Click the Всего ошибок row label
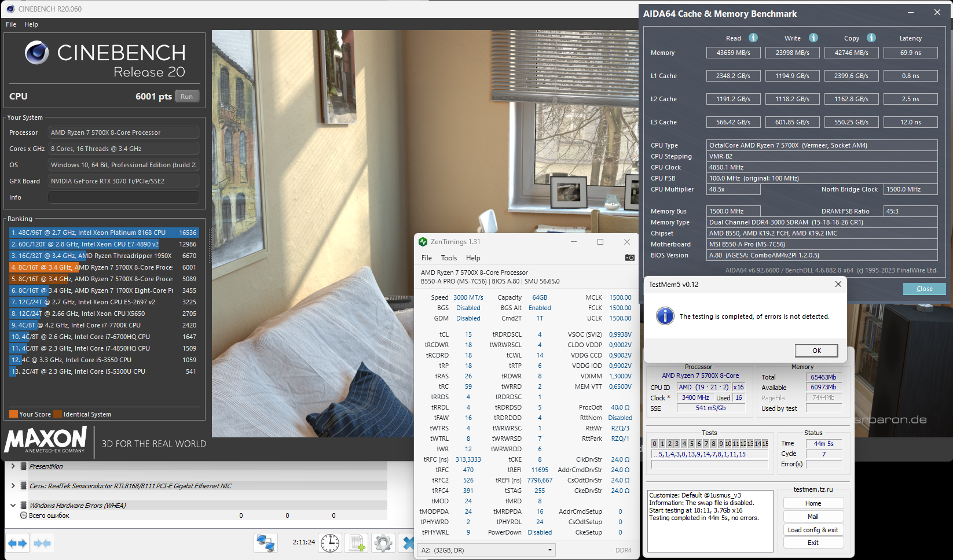This screenshot has height=560, width=953. [49, 515]
